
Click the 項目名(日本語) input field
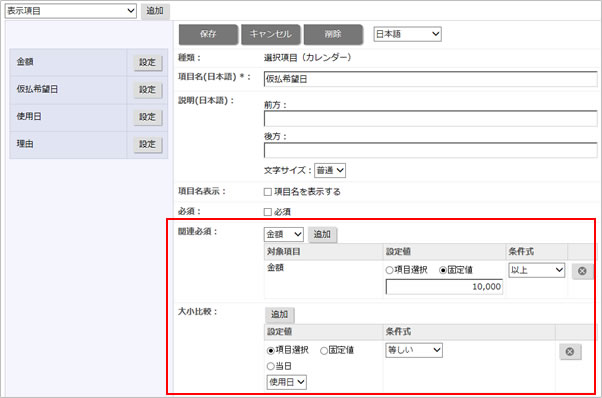[430, 79]
